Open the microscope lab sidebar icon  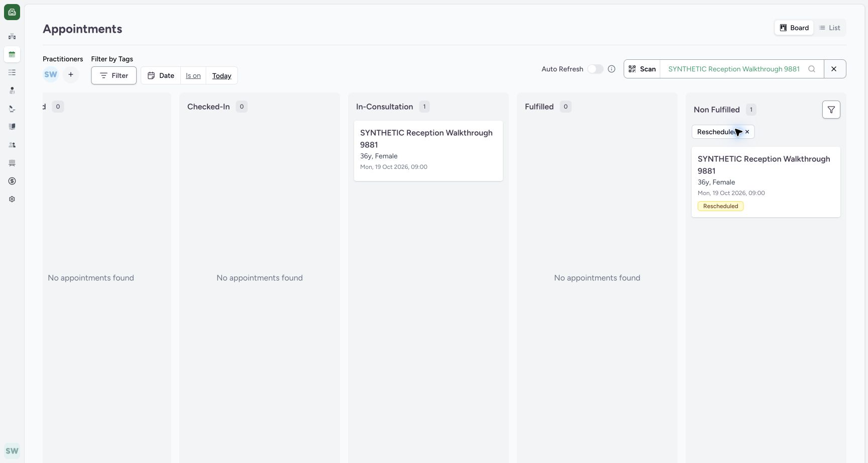coord(12,109)
